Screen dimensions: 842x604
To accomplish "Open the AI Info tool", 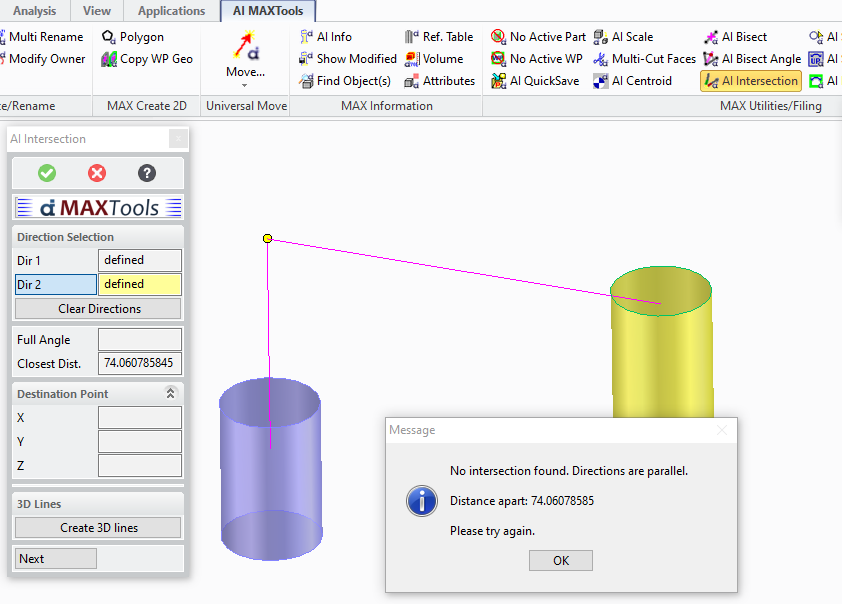I will click(334, 36).
